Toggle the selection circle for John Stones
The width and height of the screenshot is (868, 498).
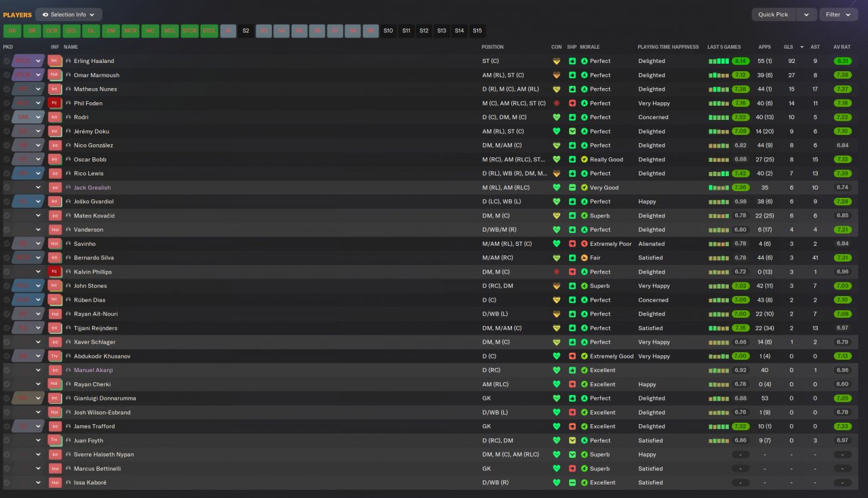coord(7,286)
